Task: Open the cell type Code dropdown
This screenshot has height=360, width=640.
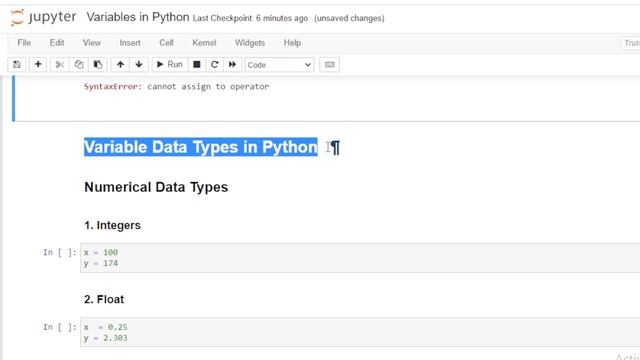Action: tap(280, 65)
